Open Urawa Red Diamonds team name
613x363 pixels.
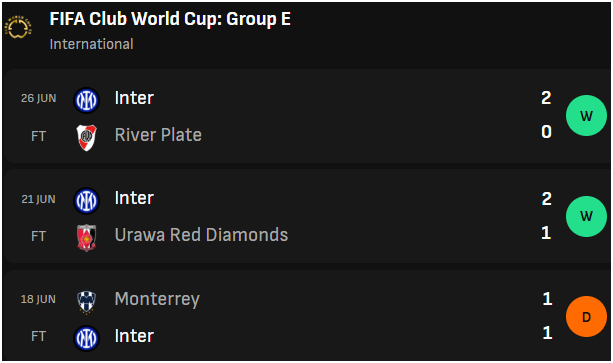201,235
